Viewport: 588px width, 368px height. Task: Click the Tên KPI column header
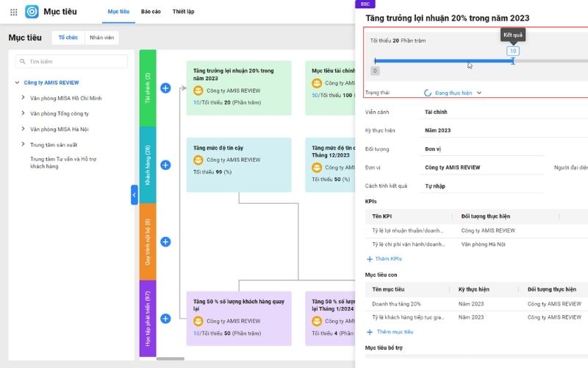tap(381, 216)
